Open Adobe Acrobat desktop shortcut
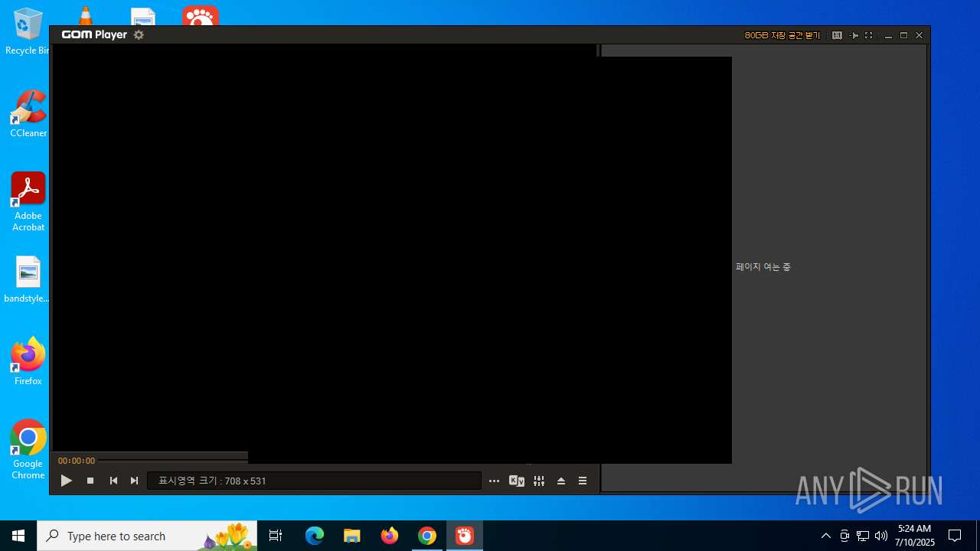The image size is (980, 551). click(x=28, y=201)
